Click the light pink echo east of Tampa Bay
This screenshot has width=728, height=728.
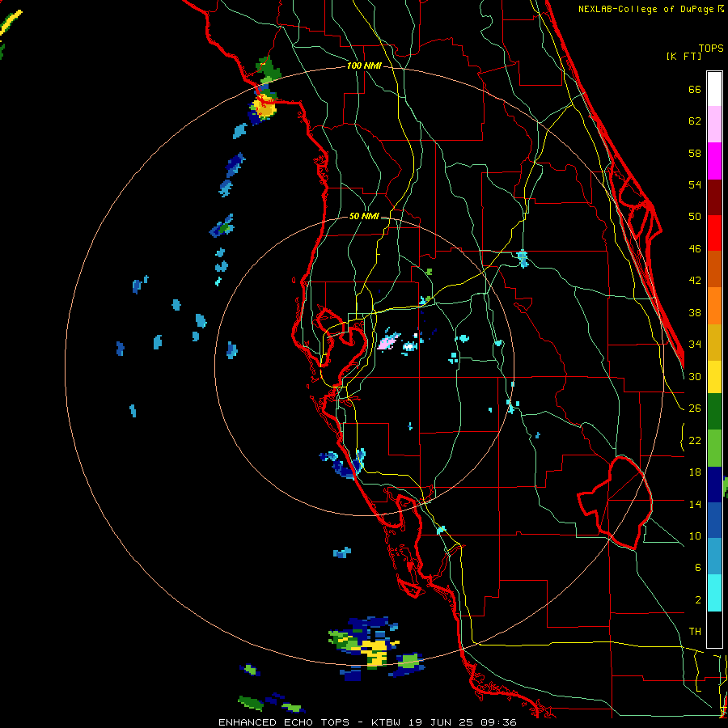388,341
